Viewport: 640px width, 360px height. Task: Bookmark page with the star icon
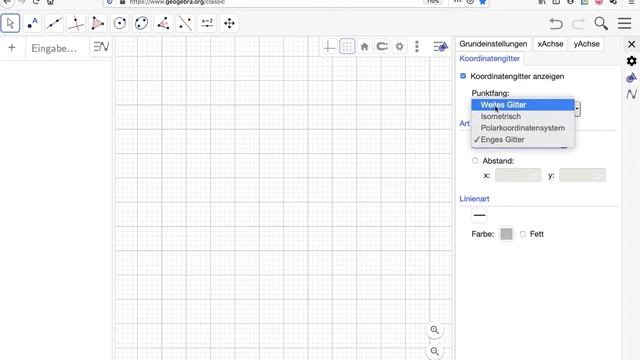point(482,2)
